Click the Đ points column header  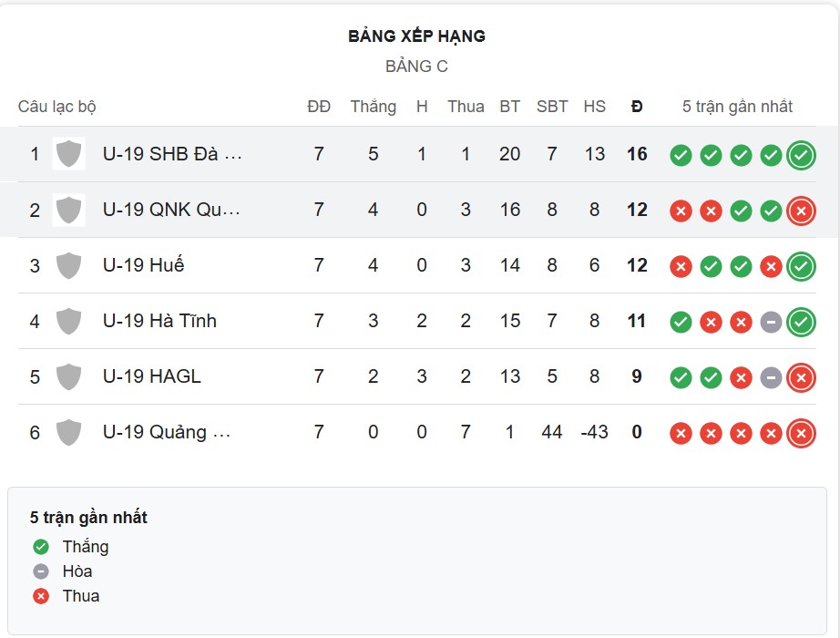[x=636, y=106]
